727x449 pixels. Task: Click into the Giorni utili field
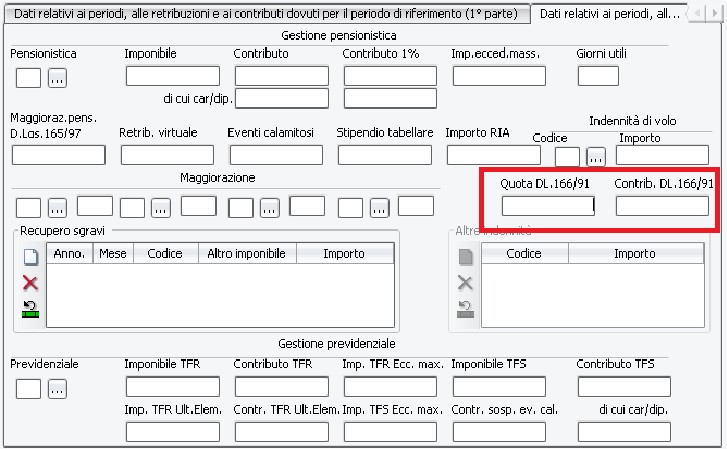click(598, 75)
